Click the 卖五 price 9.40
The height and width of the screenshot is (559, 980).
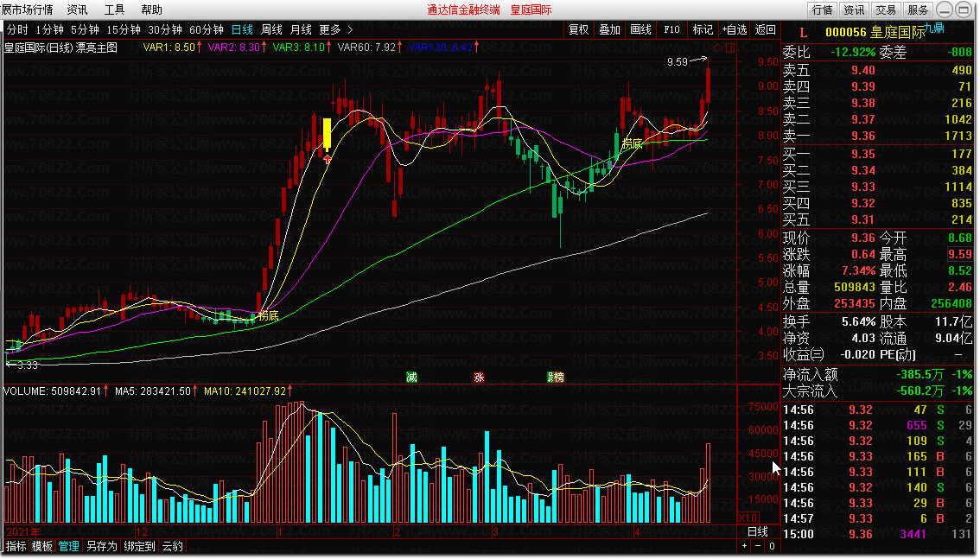click(x=862, y=70)
